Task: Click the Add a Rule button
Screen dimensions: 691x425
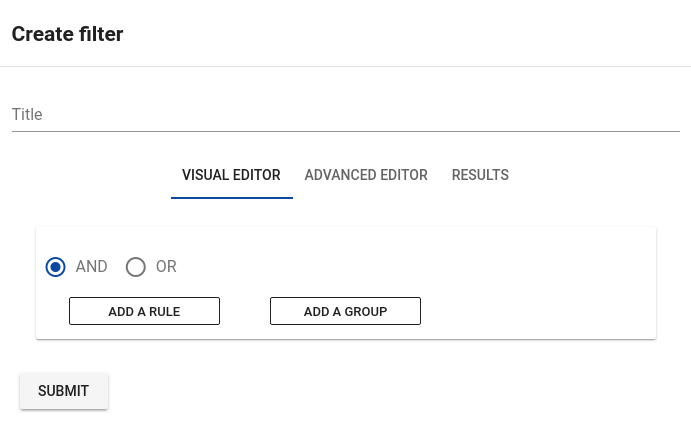Action: point(145,311)
